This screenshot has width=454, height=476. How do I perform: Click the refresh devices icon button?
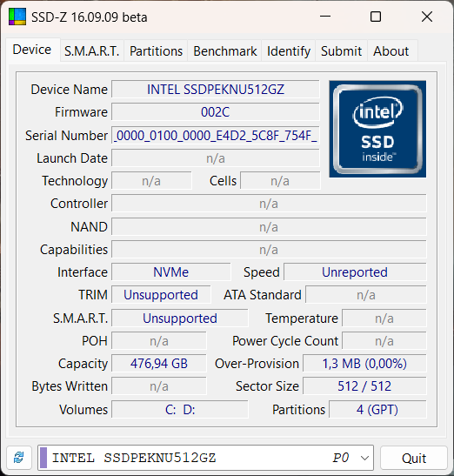point(19,458)
